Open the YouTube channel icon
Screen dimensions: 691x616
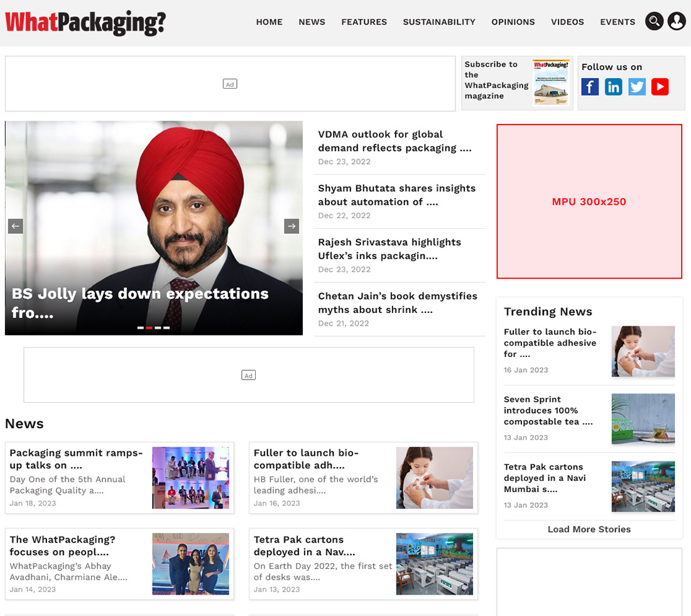tap(660, 87)
